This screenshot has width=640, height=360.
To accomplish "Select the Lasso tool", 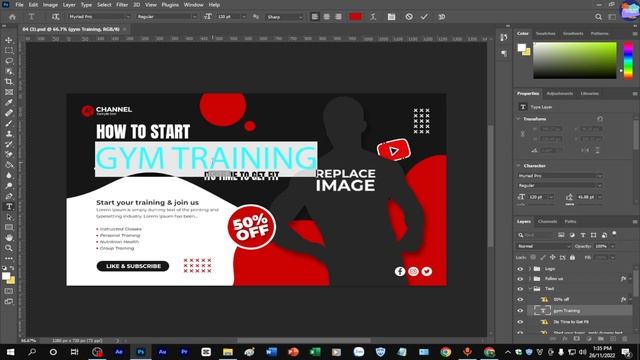I will [9, 61].
